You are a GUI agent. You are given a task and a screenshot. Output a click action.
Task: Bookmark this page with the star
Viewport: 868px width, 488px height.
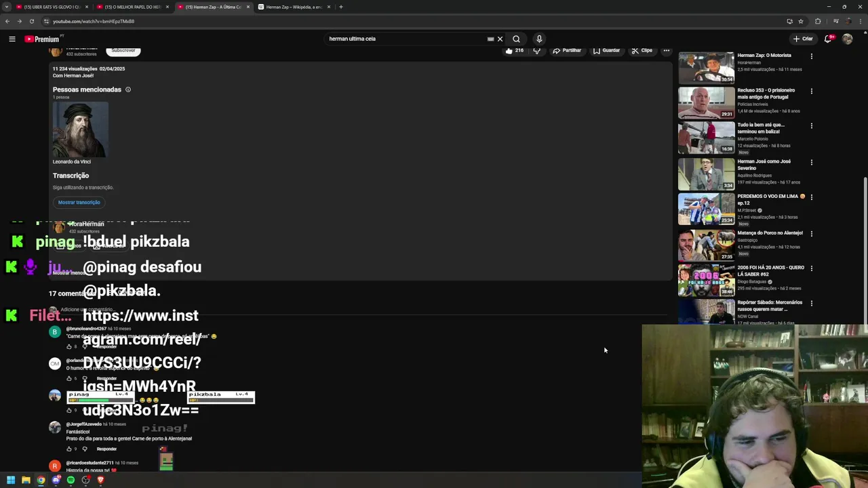(801, 21)
